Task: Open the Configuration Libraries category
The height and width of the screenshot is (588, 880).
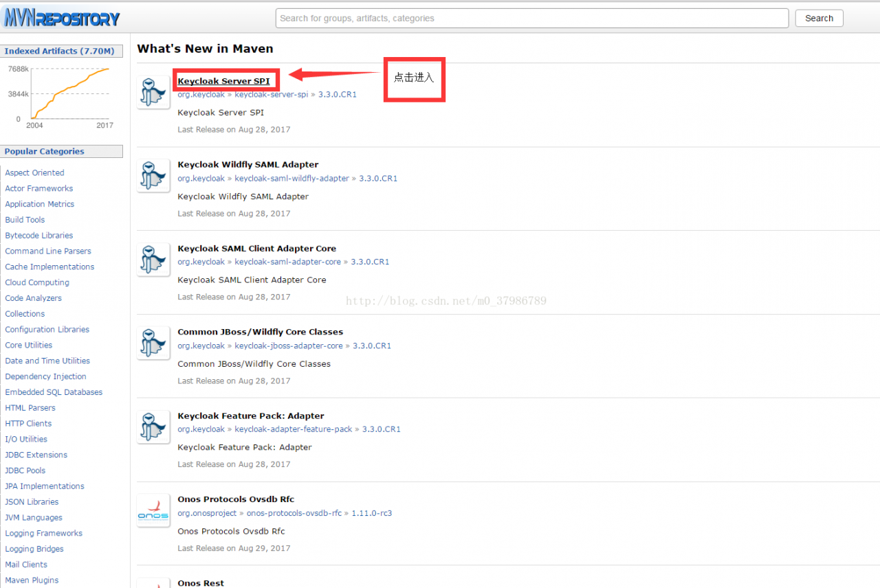Action: coord(47,330)
